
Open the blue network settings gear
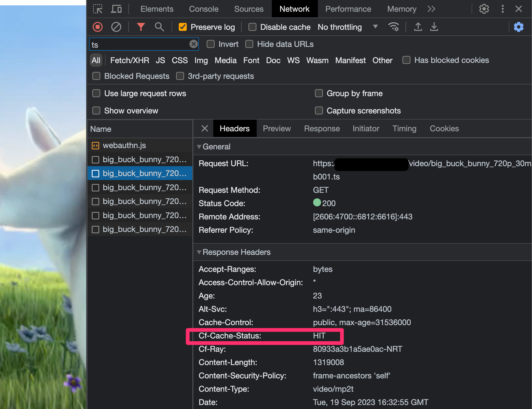pos(518,27)
